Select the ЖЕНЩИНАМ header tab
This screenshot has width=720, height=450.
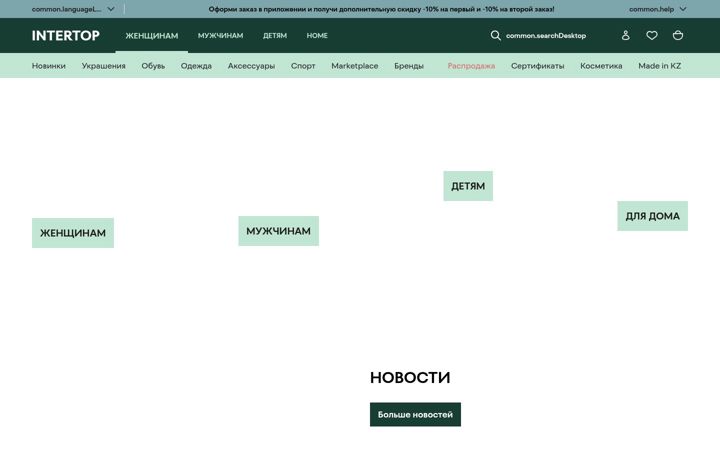click(x=152, y=35)
